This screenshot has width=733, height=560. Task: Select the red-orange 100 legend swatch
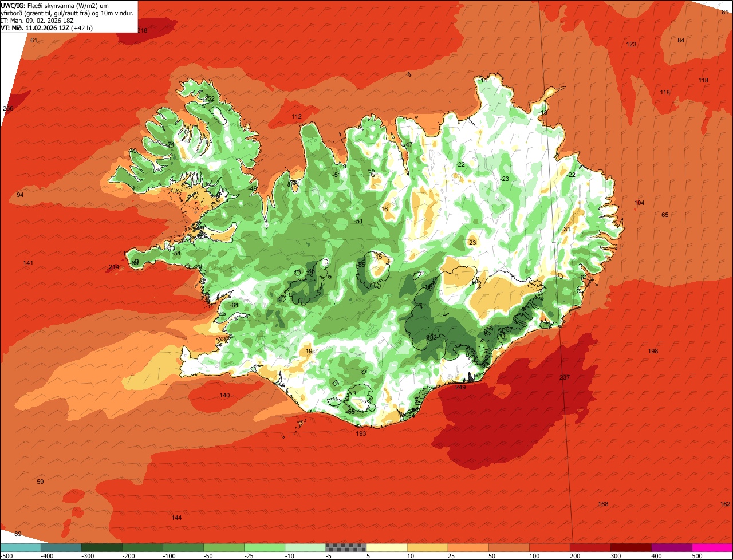point(549,547)
